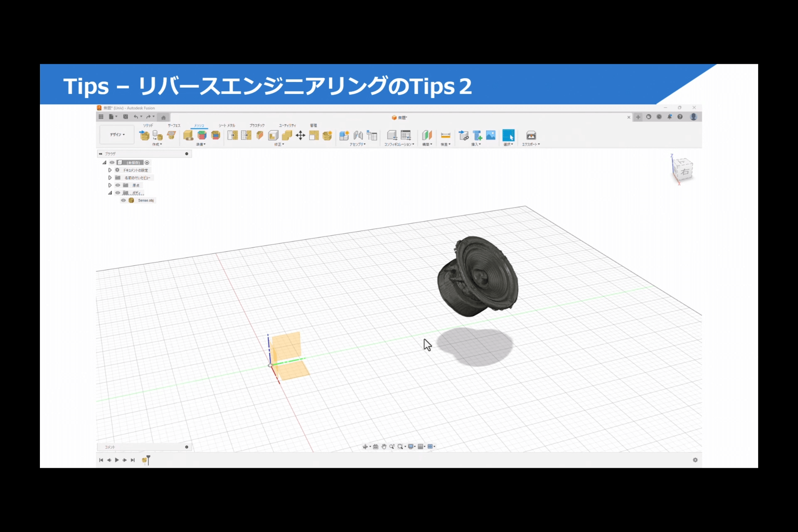Viewport: 798px width, 532px height.
Task: Collapse the ブラウザ panel arrows
Action: pyautogui.click(x=101, y=154)
